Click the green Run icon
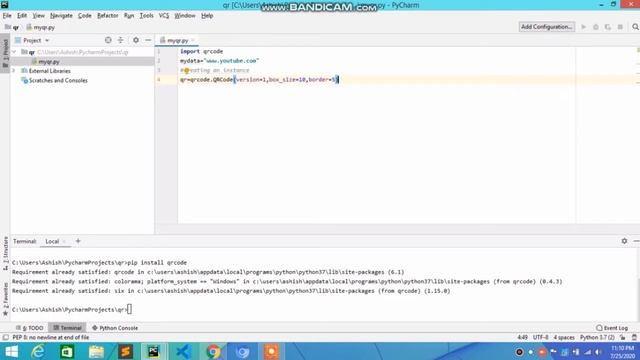 coord(584,27)
